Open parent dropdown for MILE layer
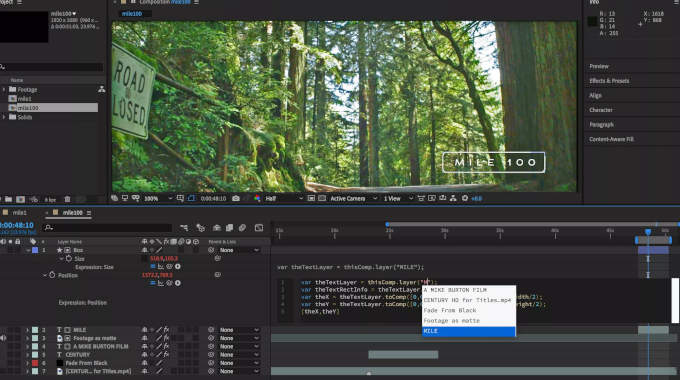 (239, 330)
